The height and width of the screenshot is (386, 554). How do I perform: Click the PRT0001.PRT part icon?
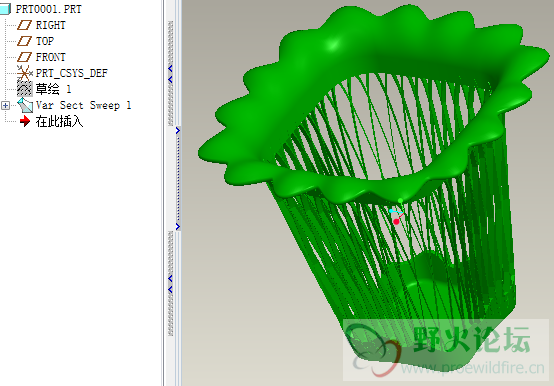click(x=6, y=9)
